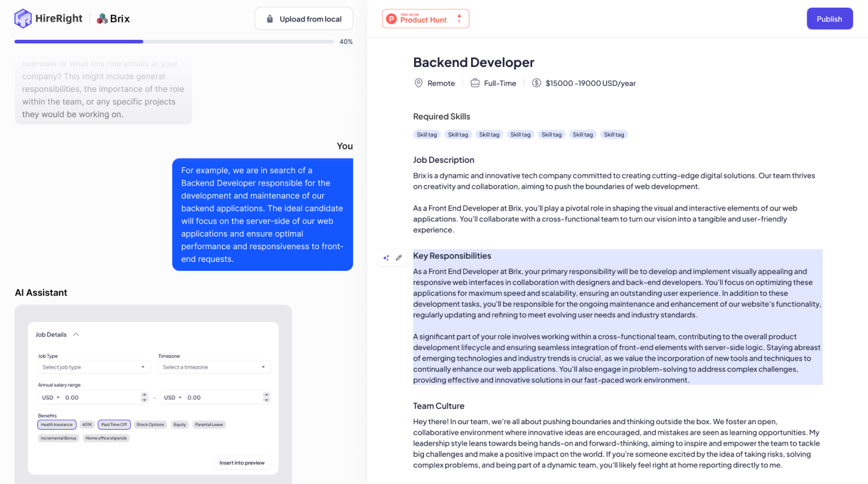Image resolution: width=868 pixels, height=484 pixels.
Task: Click Upload from local button
Action: [x=304, y=19]
